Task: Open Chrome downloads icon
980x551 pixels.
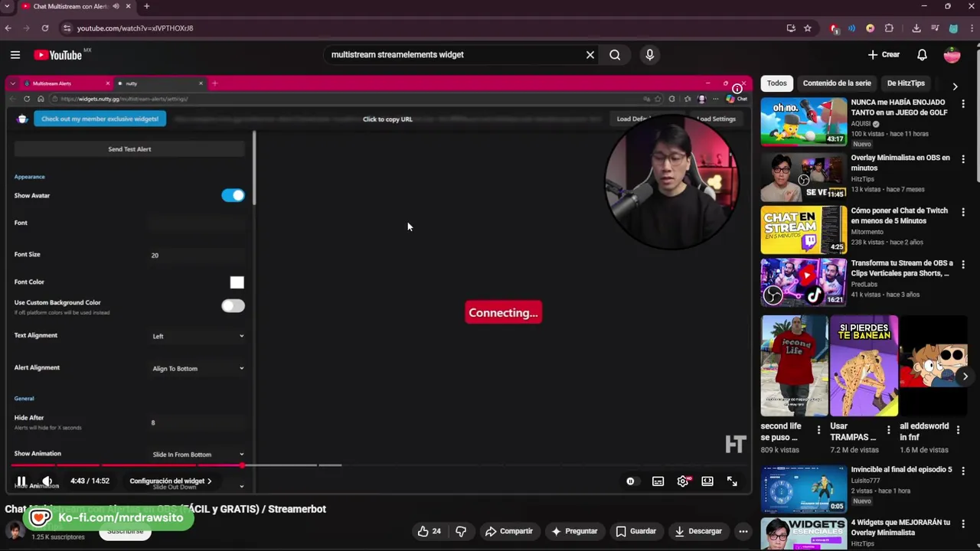Action: [x=916, y=28]
